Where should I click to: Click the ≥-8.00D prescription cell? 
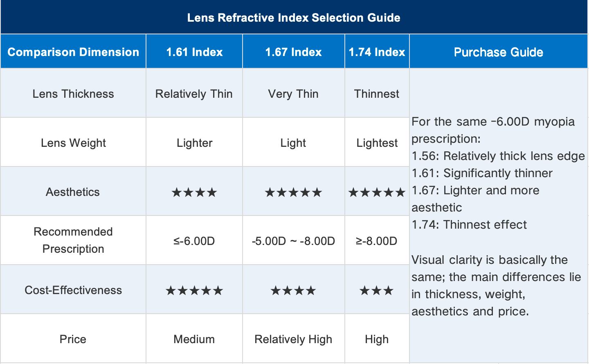click(x=376, y=241)
